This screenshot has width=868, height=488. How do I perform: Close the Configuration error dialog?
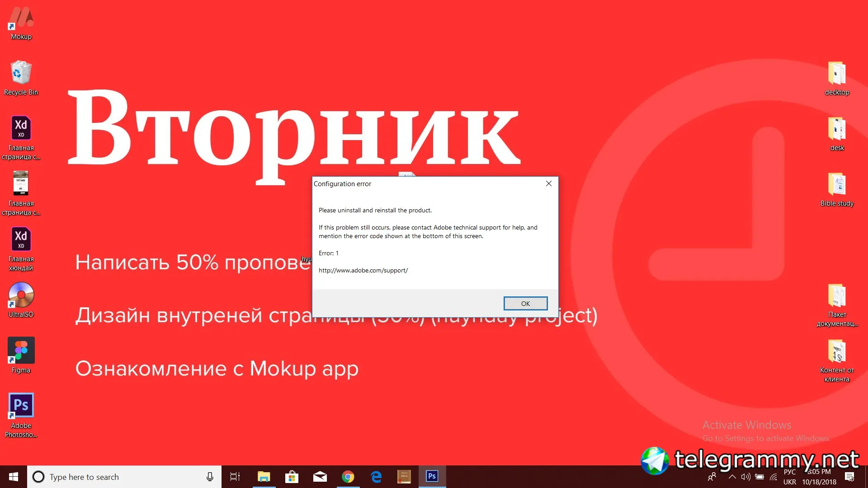tap(548, 183)
